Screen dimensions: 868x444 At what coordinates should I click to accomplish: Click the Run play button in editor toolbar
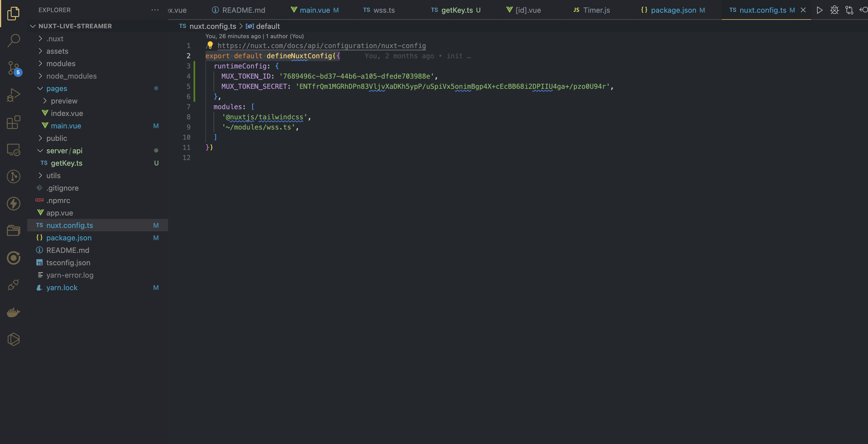pos(819,10)
